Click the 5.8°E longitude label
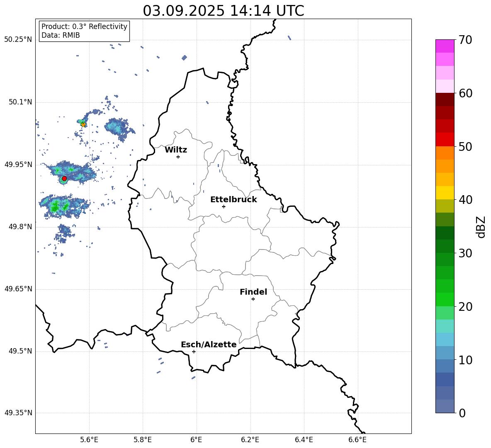This screenshot has width=491, height=448. tap(143, 440)
